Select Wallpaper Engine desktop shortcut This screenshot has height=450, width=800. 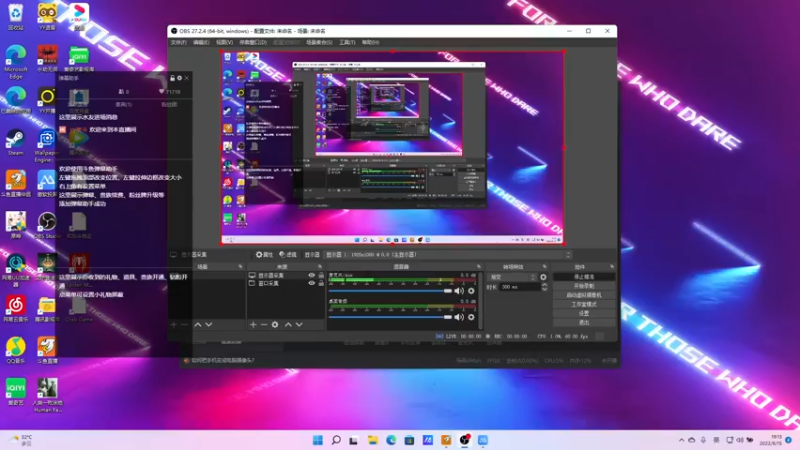[46, 146]
